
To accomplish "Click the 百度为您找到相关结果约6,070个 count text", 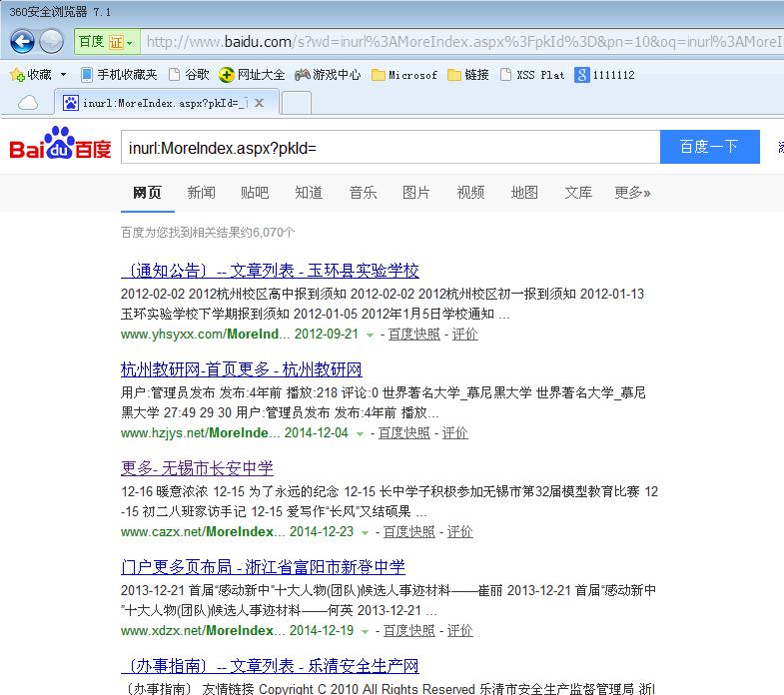I will coord(208,233).
